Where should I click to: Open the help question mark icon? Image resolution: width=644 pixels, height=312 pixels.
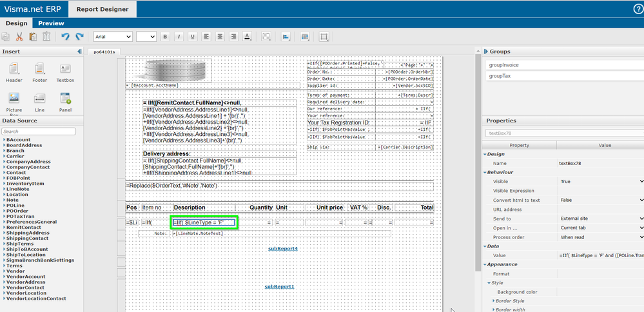638,9
